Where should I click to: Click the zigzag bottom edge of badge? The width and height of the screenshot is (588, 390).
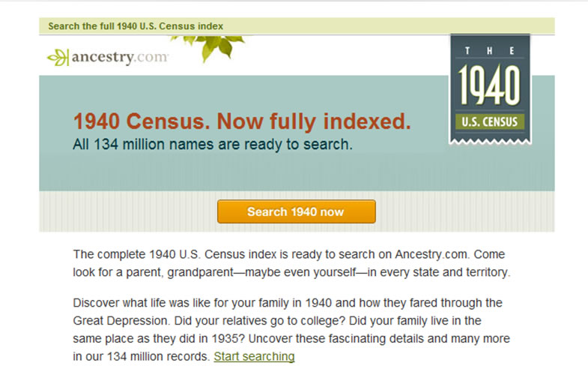490,141
